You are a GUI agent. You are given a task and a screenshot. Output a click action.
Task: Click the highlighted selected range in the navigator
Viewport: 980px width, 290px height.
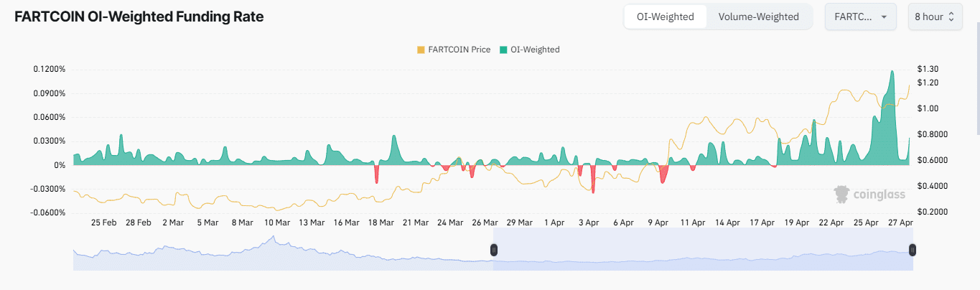[702, 251]
